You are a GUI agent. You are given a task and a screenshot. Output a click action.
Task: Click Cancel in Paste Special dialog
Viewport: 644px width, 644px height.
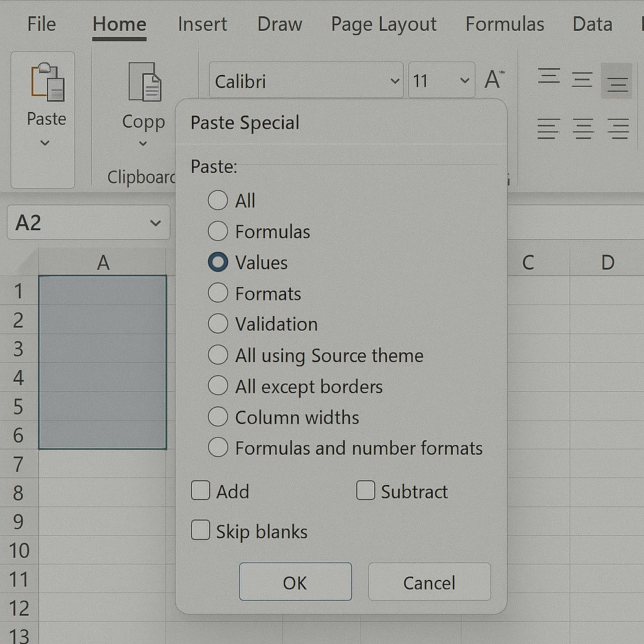pyautogui.click(x=429, y=582)
